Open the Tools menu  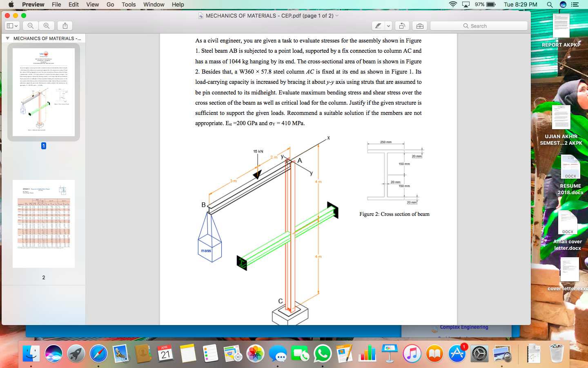pos(129,4)
